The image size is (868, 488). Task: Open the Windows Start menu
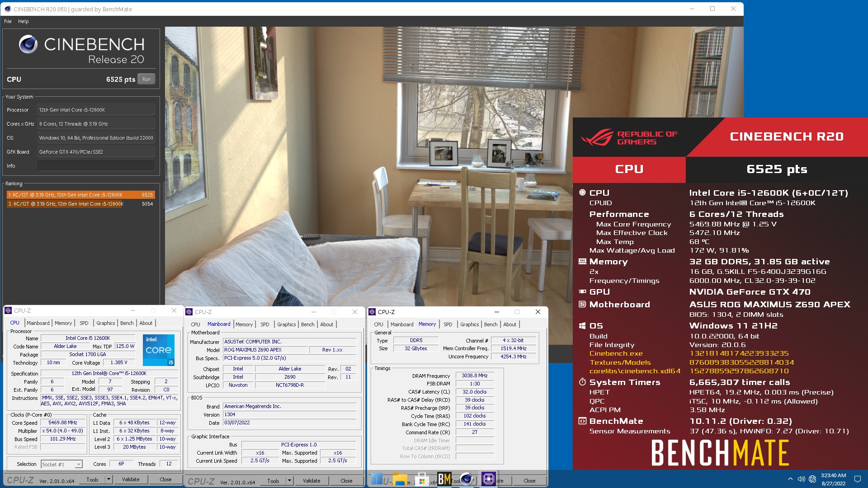(377, 479)
